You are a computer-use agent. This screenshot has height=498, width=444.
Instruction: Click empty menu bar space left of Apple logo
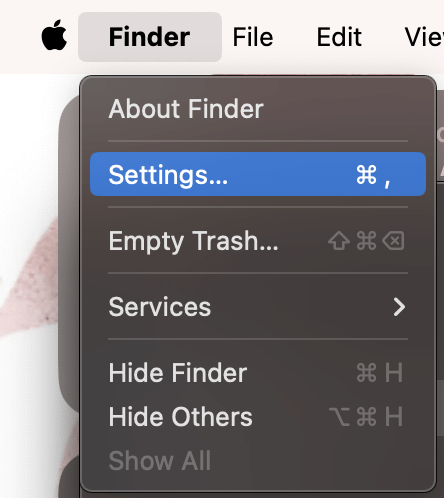(x=18, y=37)
